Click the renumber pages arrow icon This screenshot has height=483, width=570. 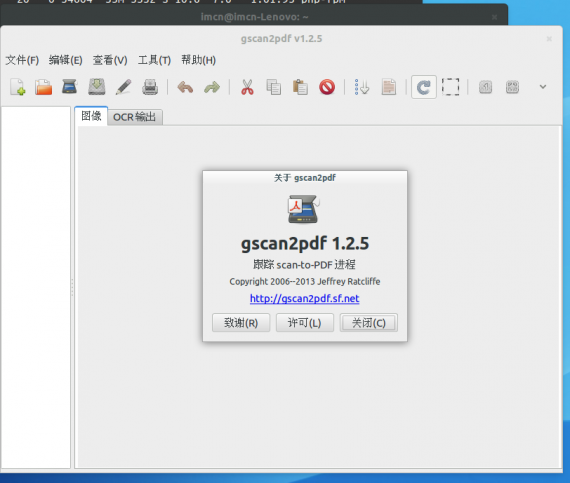[x=362, y=87]
